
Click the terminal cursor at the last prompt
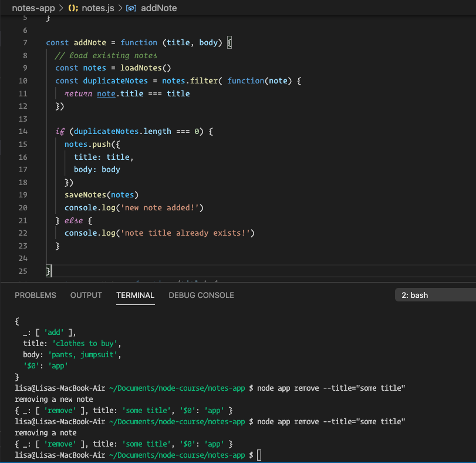pyautogui.click(x=259, y=455)
